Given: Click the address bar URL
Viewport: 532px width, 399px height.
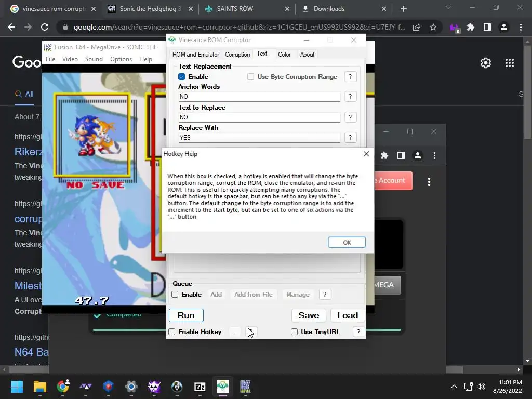Looking at the screenshot, I should tap(239, 27).
